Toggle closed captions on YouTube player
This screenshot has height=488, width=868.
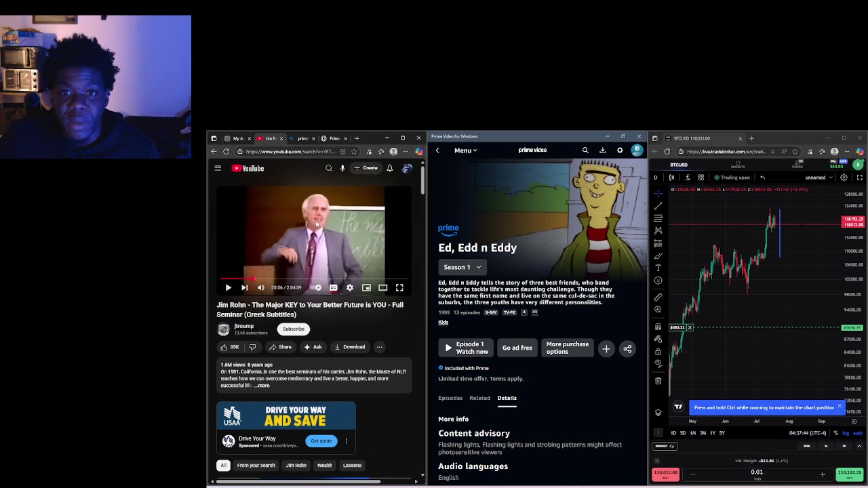[333, 287]
